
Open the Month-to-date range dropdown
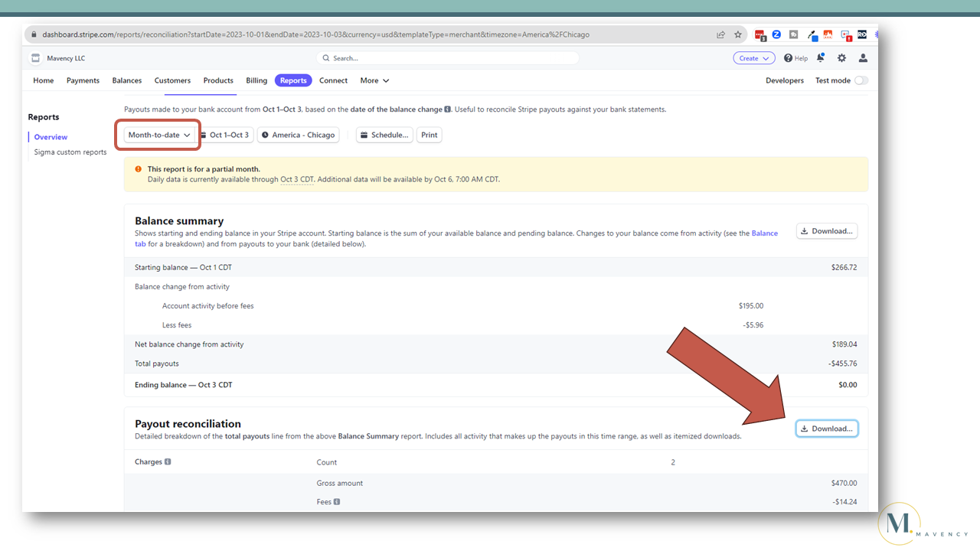[159, 135]
